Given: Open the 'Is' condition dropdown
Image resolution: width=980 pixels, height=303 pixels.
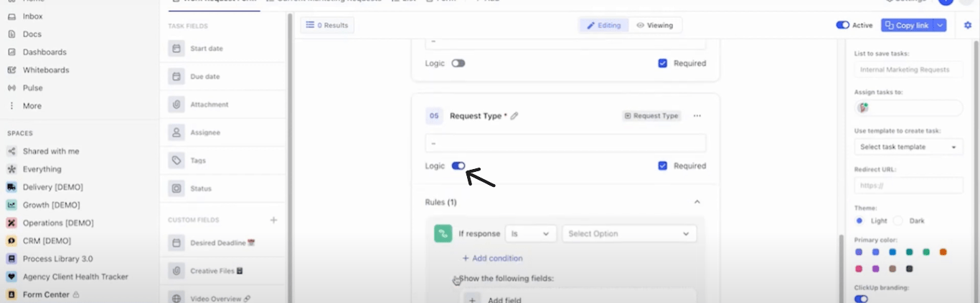Looking at the screenshot, I should [531, 234].
